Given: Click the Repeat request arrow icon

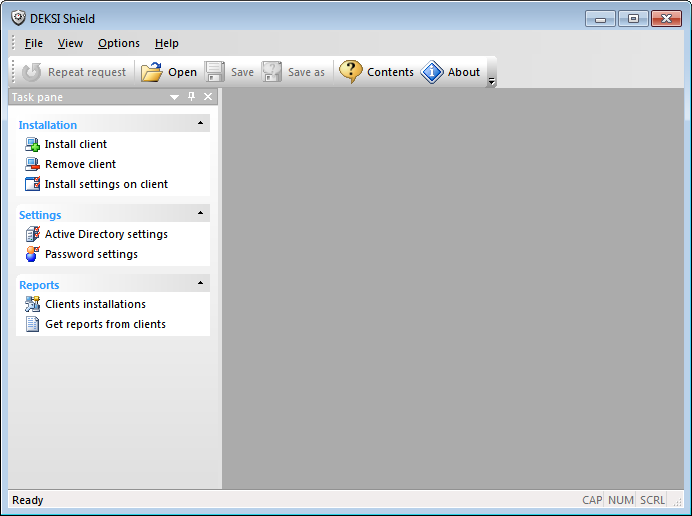Looking at the screenshot, I should click(x=31, y=72).
